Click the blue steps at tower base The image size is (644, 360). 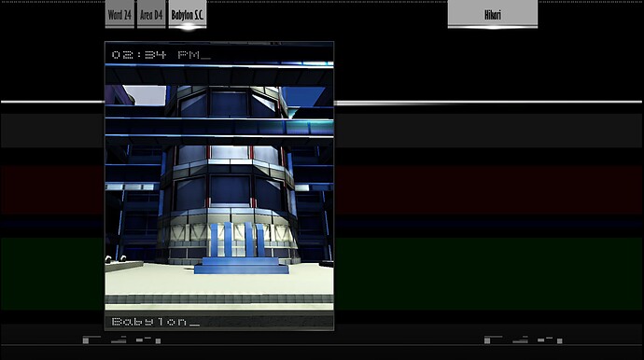click(242, 266)
